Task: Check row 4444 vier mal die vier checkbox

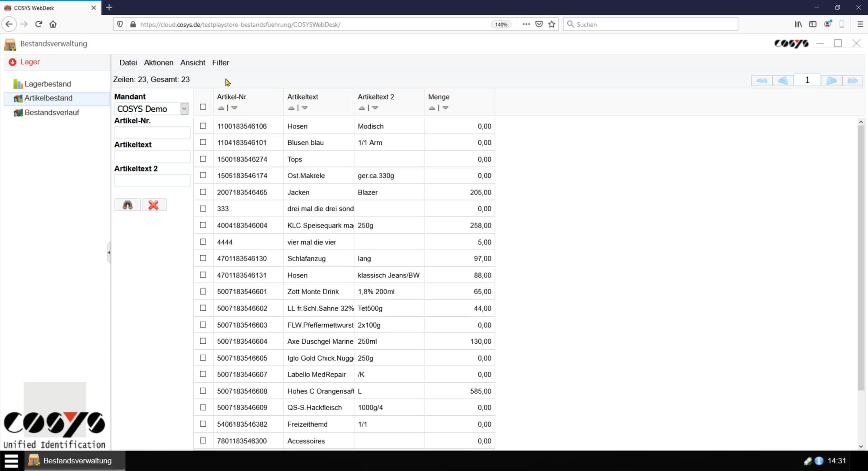Action: pos(203,242)
